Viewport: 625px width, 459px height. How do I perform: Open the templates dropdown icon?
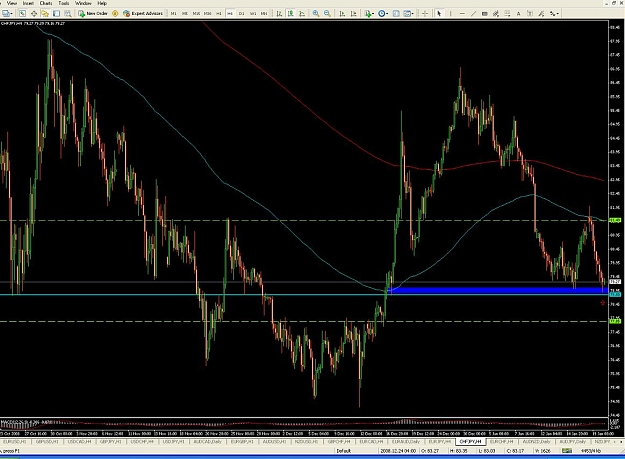[408, 14]
